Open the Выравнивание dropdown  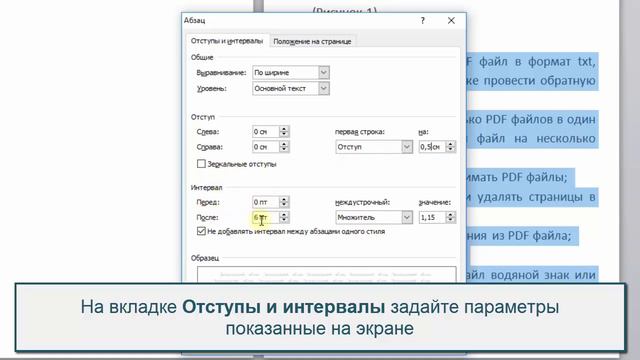click(x=324, y=73)
